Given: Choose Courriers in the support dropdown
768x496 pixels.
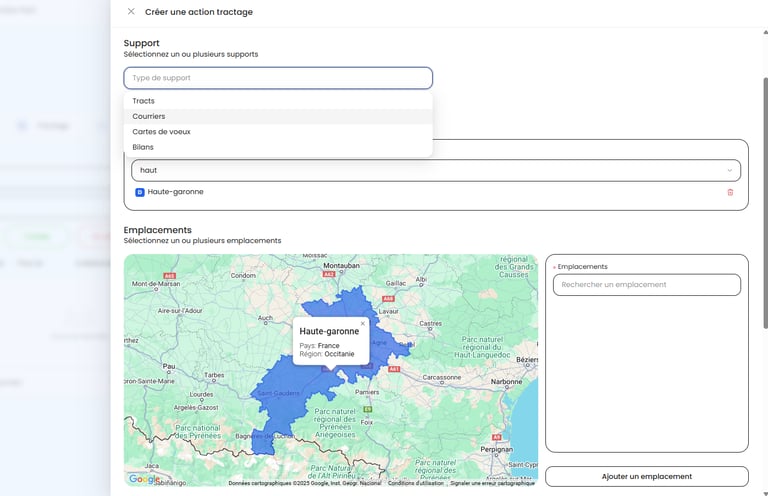Looking at the screenshot, I should pyautogui.click(x=278, y=116).
